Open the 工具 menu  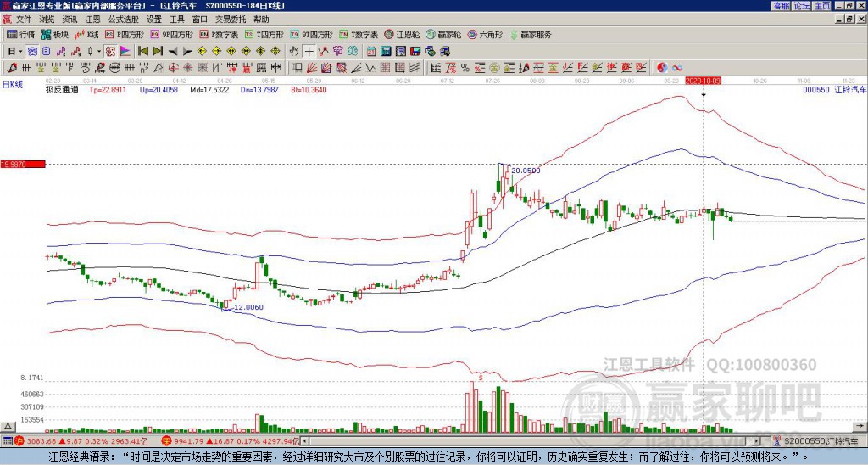pyautogui.click(x=176, y=20)
